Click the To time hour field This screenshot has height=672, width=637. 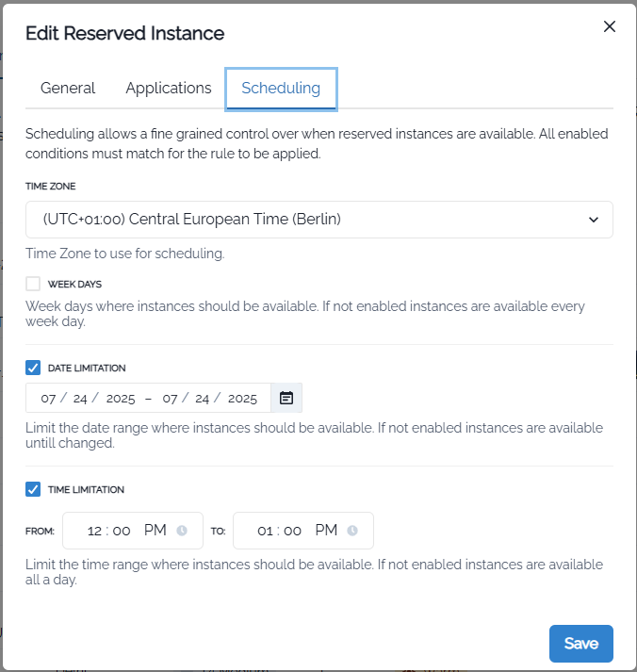(265, 531)
